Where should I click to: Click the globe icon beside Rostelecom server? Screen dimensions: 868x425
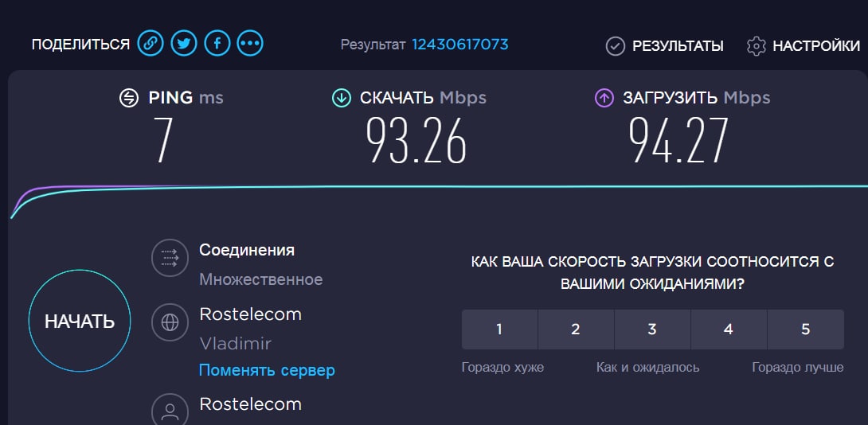coord(170,322)
